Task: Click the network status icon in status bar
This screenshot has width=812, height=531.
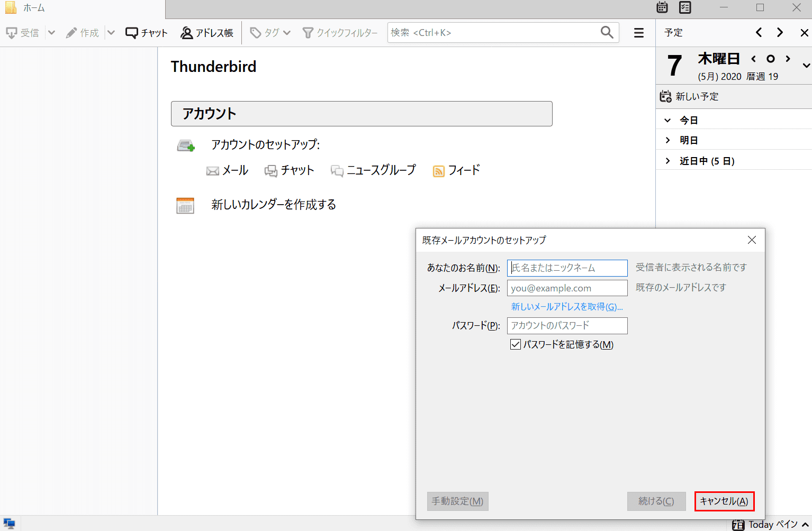Action: (x=9, y=524)
